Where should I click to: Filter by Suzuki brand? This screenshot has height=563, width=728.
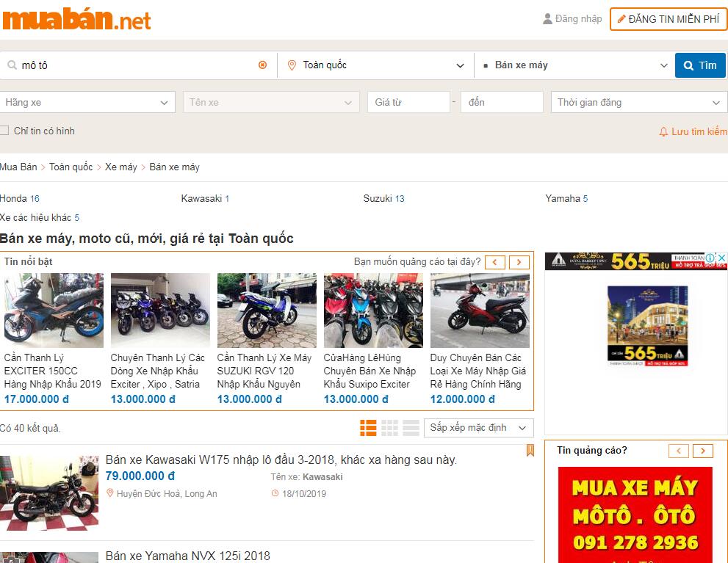(384, 198)
